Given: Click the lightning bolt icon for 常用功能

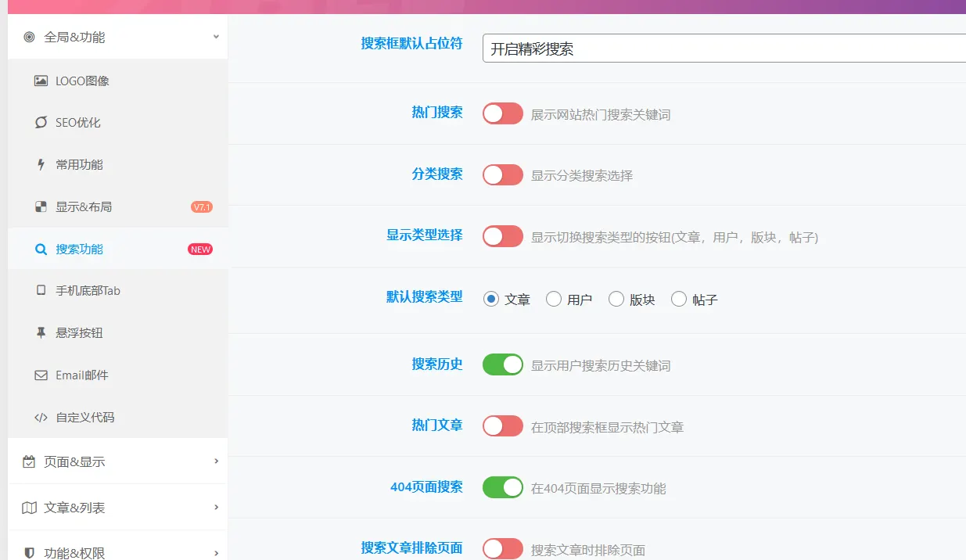Looking at the screenshot, I should [41, 164].
